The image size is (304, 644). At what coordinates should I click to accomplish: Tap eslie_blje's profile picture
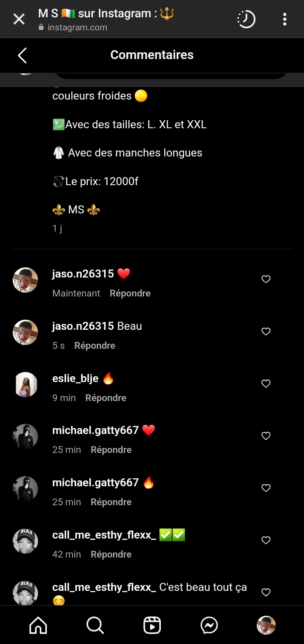coord(25,384)
